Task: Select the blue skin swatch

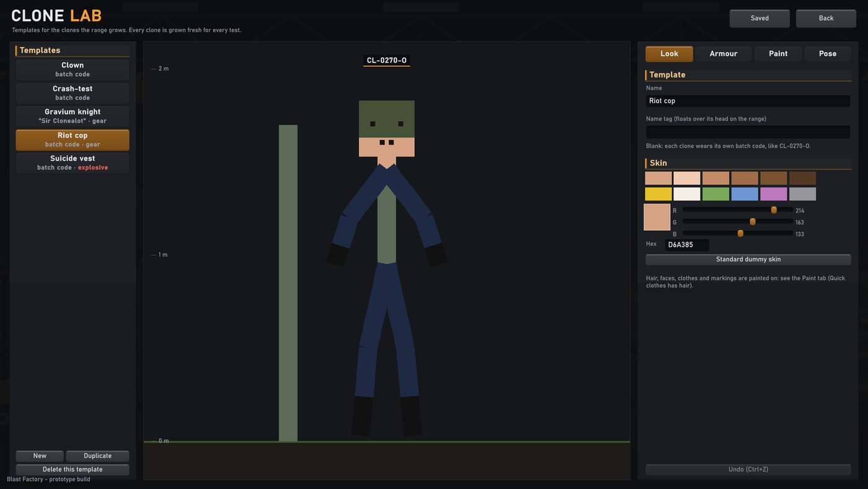Action: 745,194
